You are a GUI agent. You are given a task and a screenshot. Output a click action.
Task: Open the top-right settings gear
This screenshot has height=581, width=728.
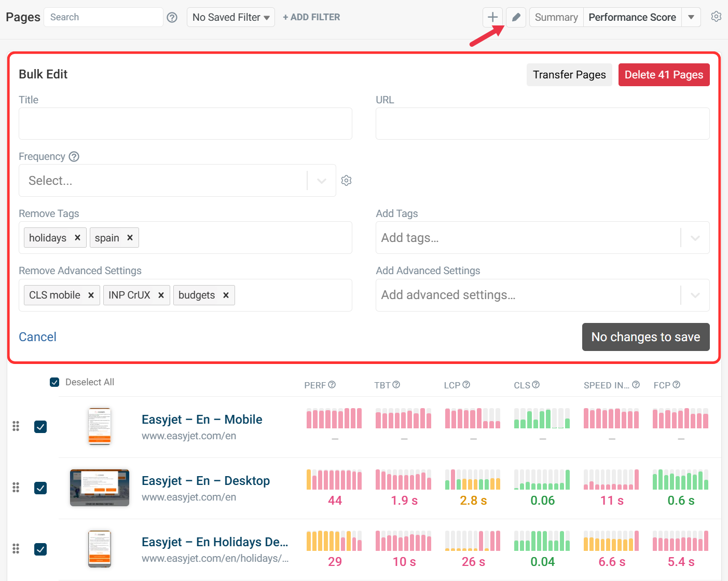[716, 17]
